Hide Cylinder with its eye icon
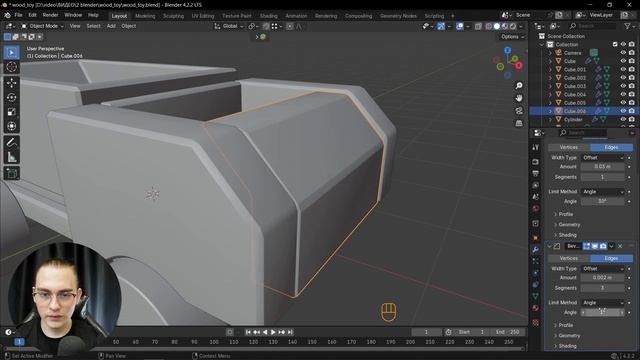The width and height of the screenshot is (640, 360). (623, 119)
